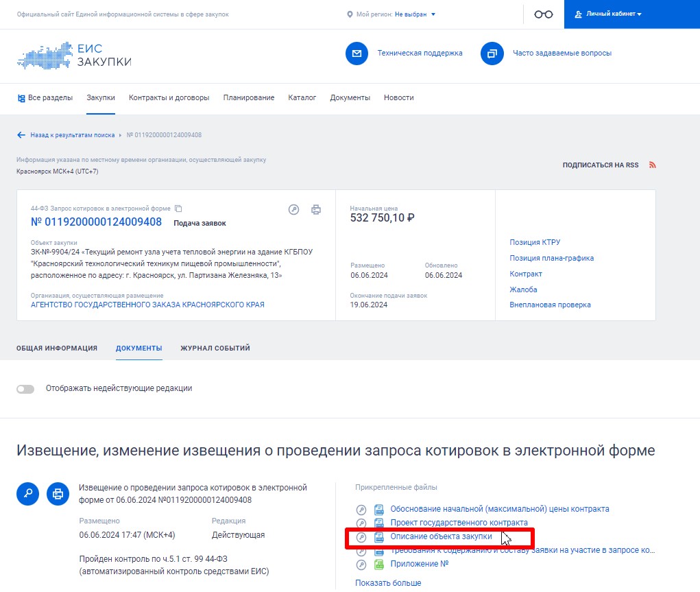The height and width of the screenshot is (592, 700).
Task: Click the price 532 750,10 ₽
Action: coord(382,218)
